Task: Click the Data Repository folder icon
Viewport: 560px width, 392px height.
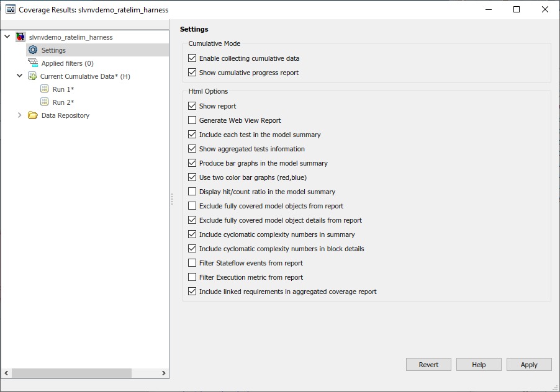Action: 33,115
